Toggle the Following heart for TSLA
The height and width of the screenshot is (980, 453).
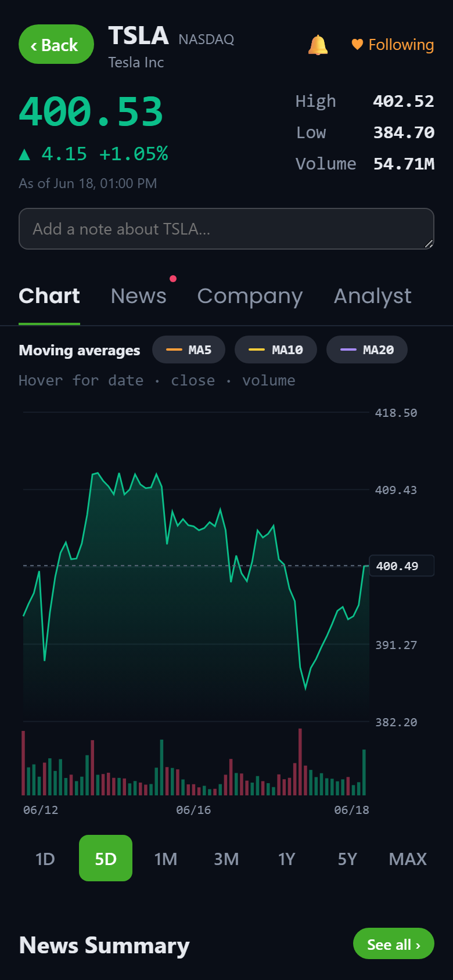click(x=393, y=45)
